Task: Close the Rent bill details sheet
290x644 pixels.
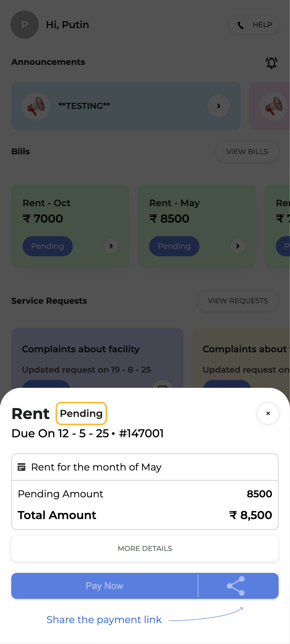Action: [268, 413]
